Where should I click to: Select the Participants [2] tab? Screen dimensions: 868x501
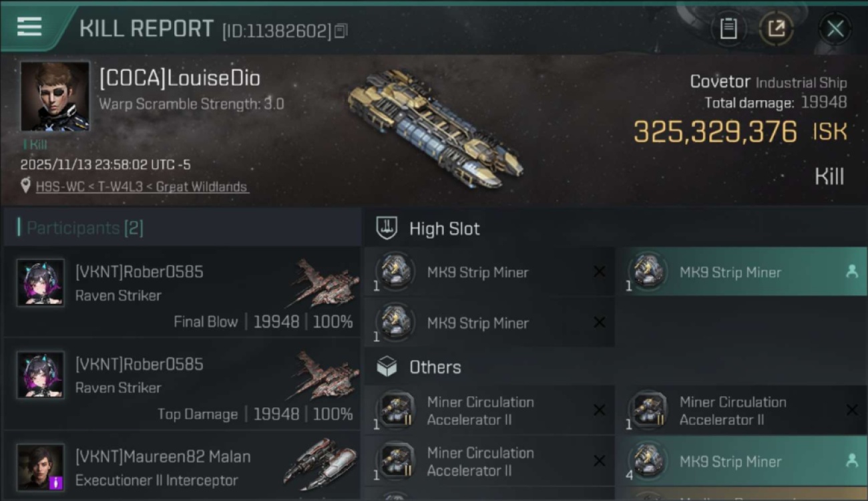(x=84, y=228)
